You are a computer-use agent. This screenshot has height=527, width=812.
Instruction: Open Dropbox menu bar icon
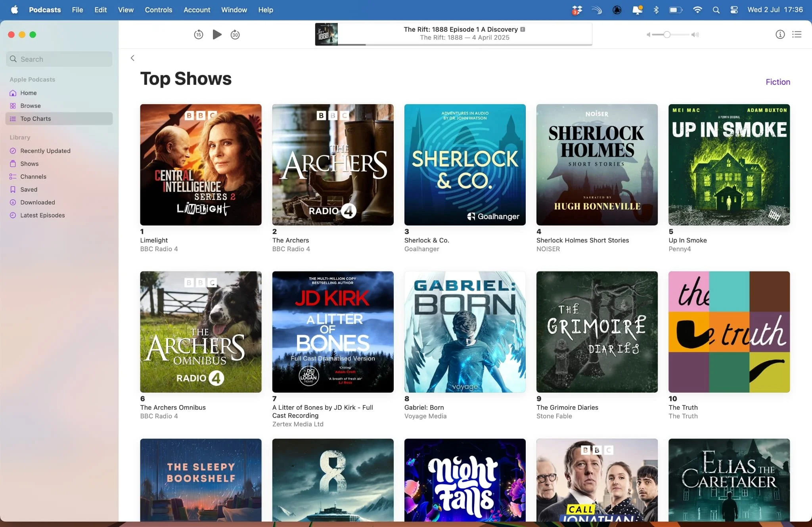tap(577, 10)
